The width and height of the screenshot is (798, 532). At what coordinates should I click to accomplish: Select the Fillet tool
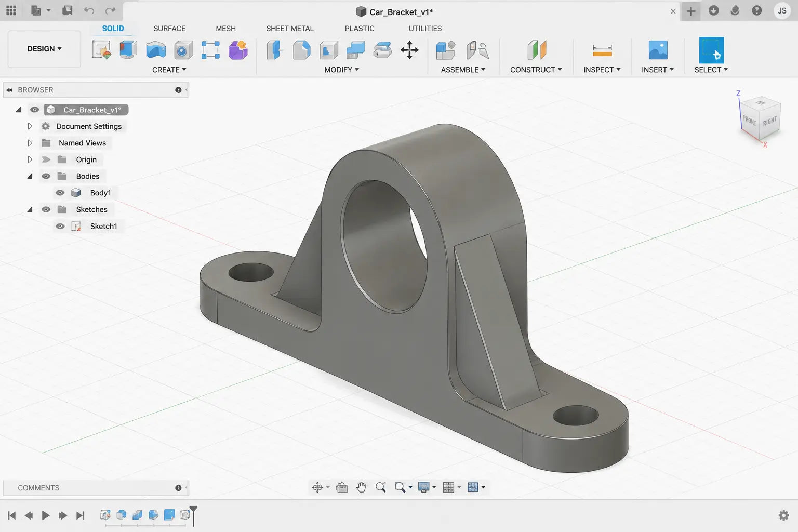(301, 50)
